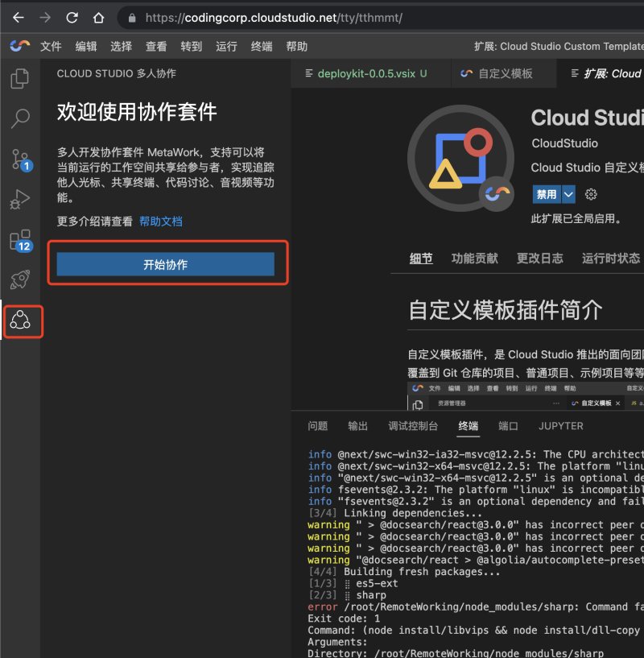Viewport: 644px width, 658px height.
Task: Select the 运行时状态 tab
Action: coord(611,258)
